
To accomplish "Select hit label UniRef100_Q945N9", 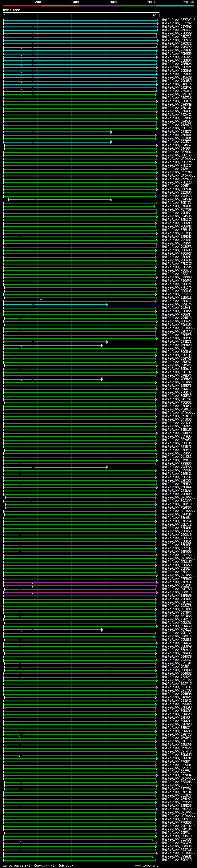I will point(177,104).
